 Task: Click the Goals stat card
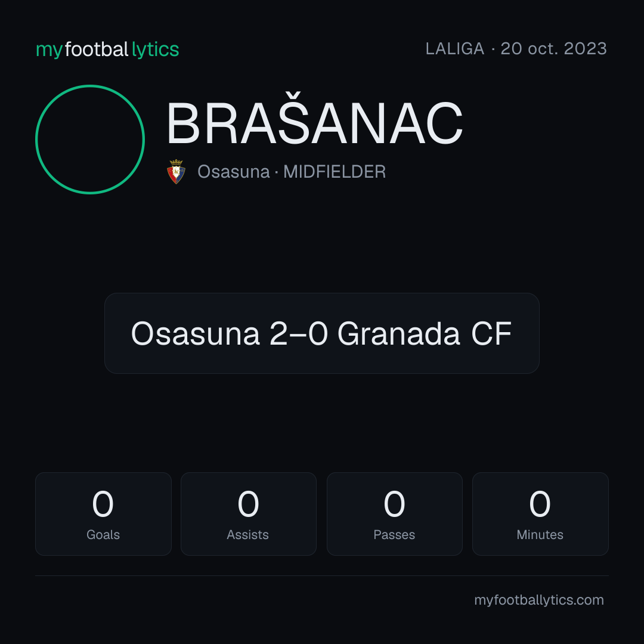[103, 514]
